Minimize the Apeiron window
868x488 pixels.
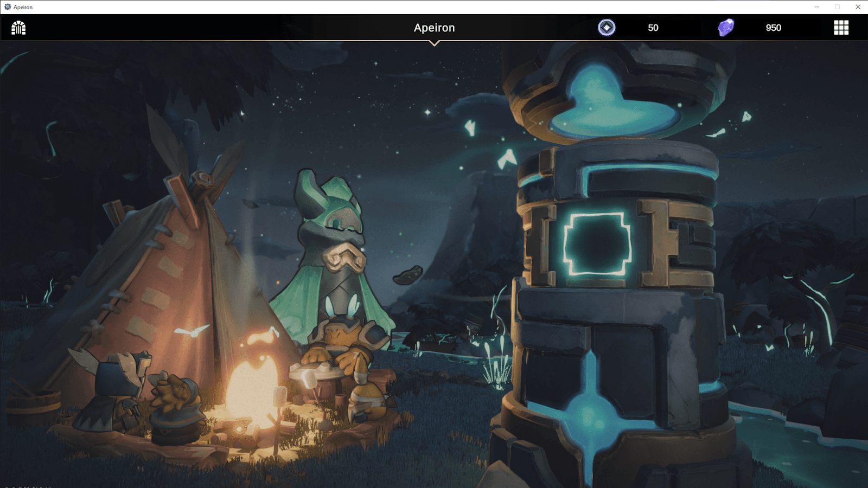click(817, 7)
